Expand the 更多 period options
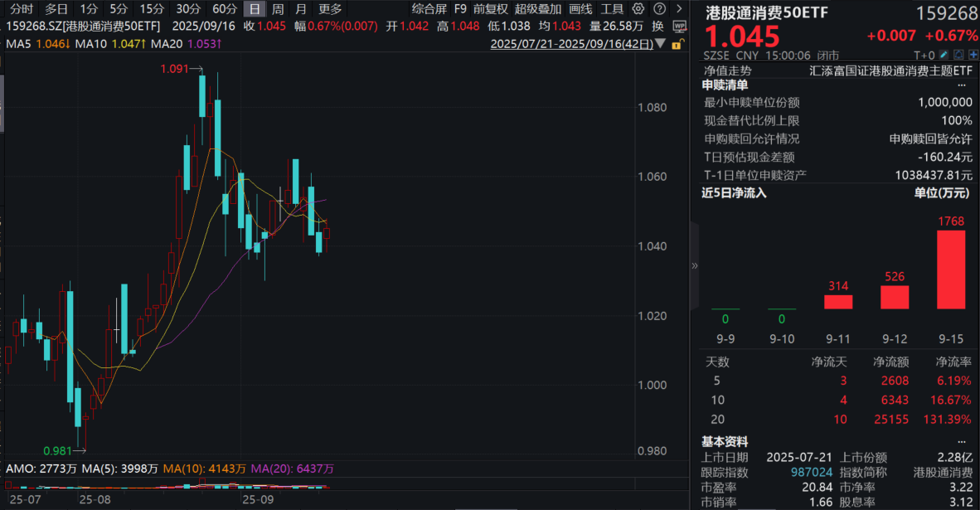Image resolution: width=980 pixels, height=510 pixels. tap(330, 9)
